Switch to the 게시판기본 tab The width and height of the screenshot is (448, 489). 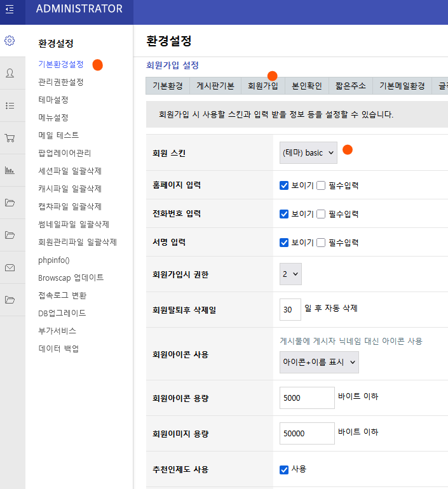(215, 86)
